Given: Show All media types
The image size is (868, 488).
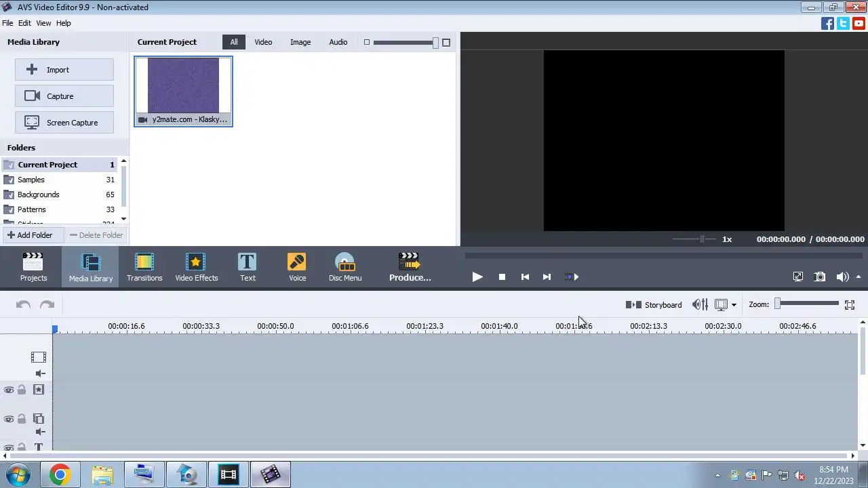Looking at the screenshot, I should point(233,42).
